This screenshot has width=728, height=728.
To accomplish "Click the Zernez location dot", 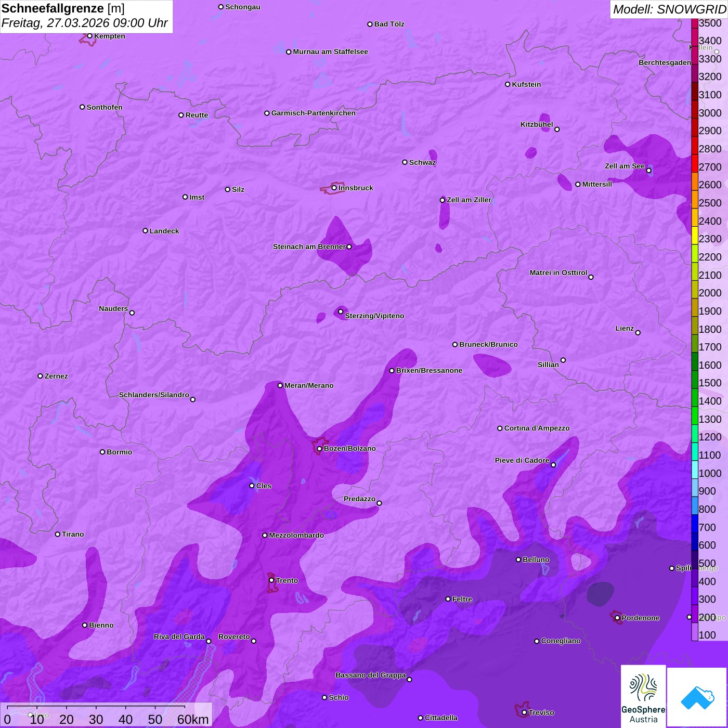I will (40, 376).
